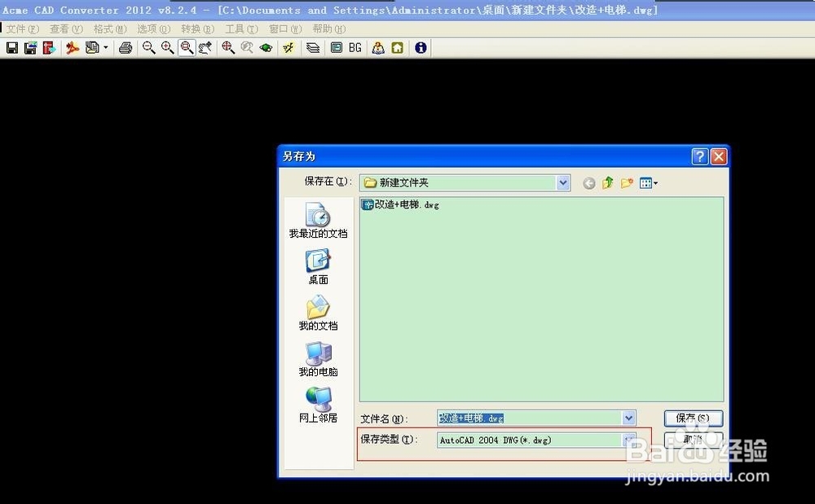Expand the 保存在 folder dropdown
The width and height of the screenshot is (815, 504).
pyautogui.click(x=563, y=182)
